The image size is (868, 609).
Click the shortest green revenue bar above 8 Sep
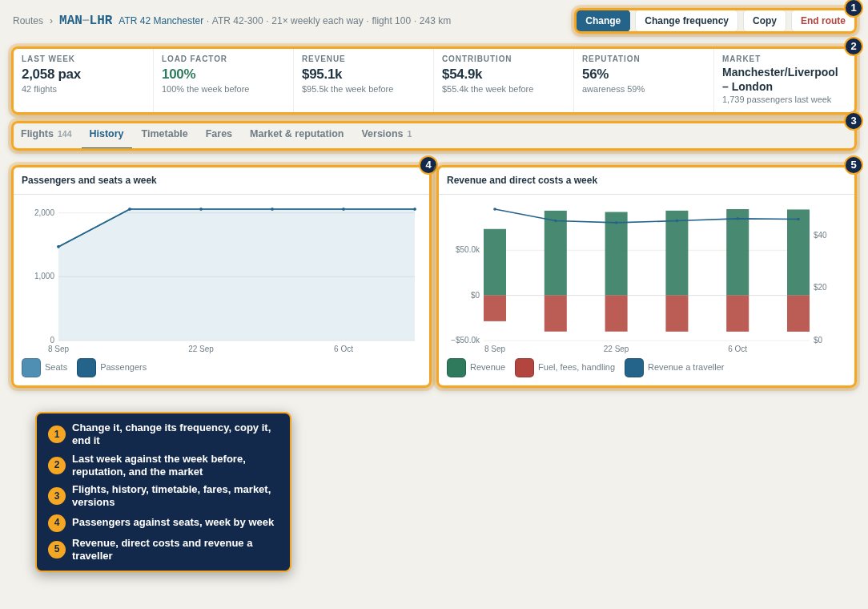[x=494, y=262]
